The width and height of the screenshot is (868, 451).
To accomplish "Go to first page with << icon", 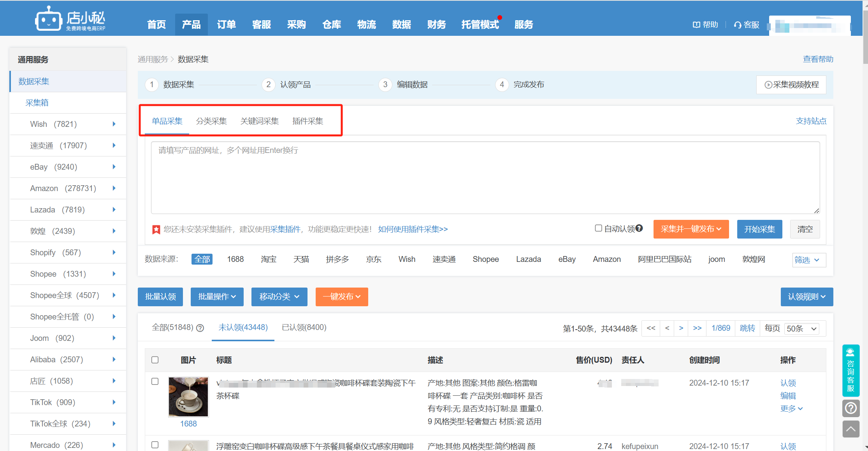I will [x=651, y=328].
